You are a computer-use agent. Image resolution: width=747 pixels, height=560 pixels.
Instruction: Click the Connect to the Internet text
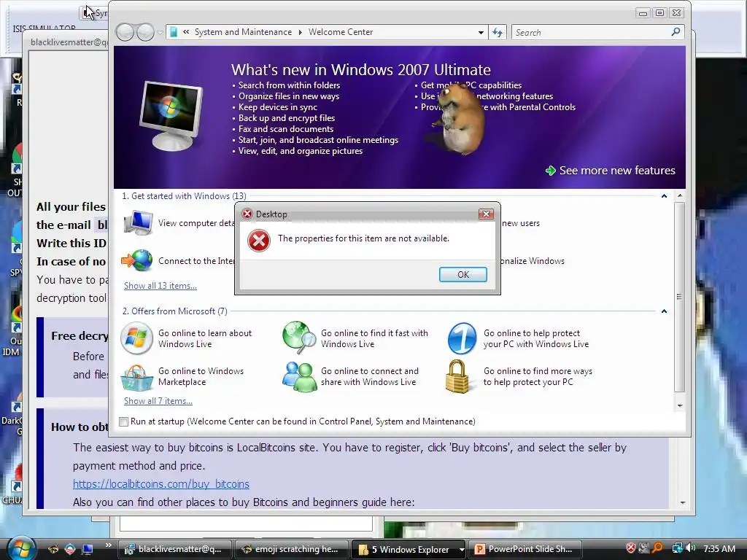tap(196, 261)
